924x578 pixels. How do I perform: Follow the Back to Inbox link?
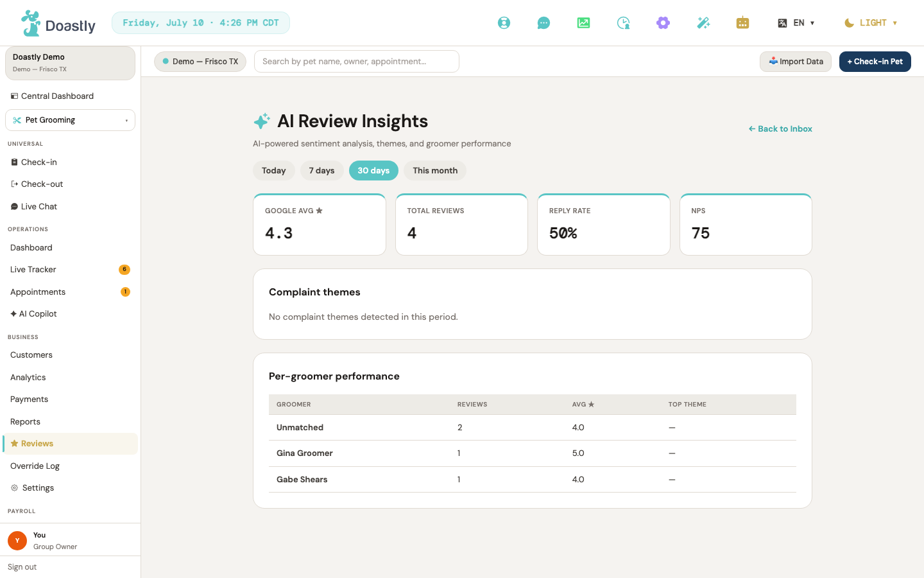coord(780,129)
